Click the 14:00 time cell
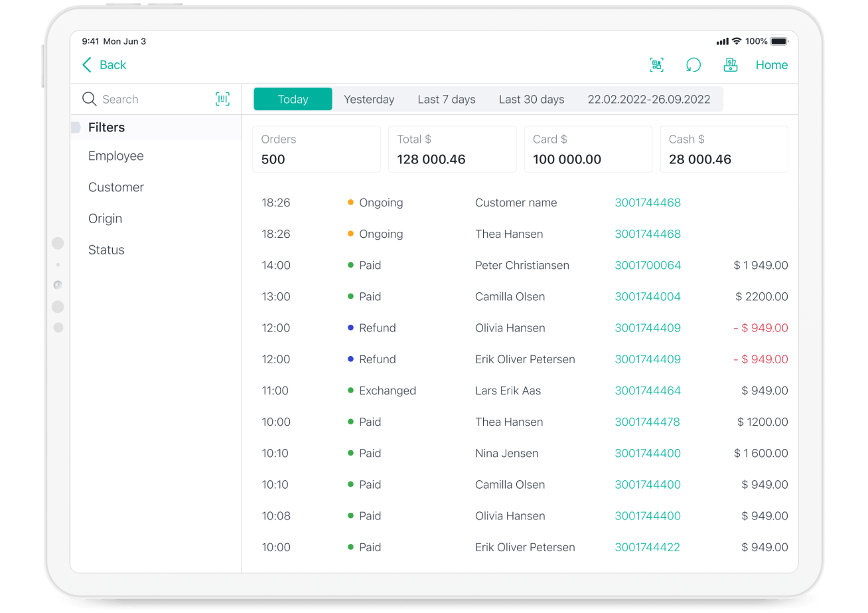Viewport: 868px width, 613px height. (x=276, y=265)
